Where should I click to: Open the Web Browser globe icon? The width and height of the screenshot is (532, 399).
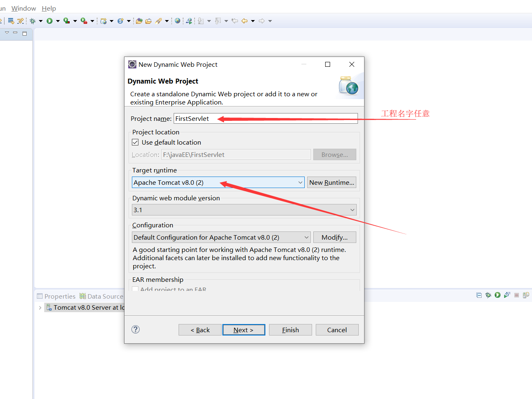[177, 21]
